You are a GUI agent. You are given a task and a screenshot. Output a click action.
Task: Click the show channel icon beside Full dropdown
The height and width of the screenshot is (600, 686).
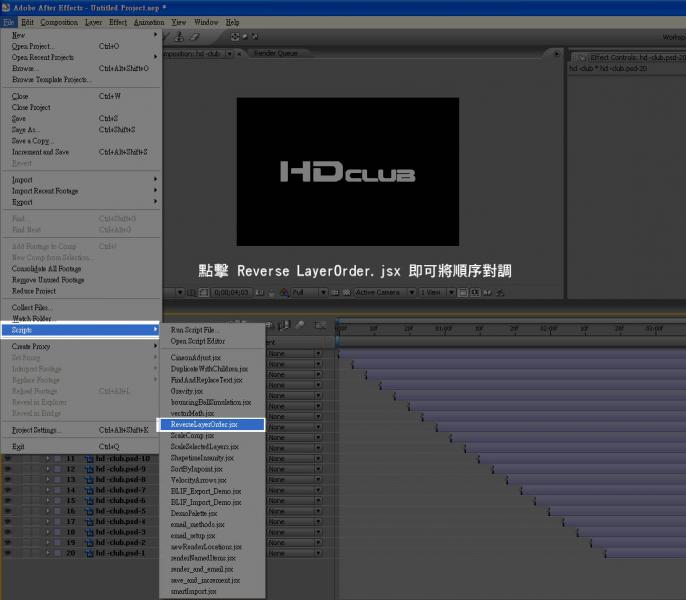pos(284,292)
